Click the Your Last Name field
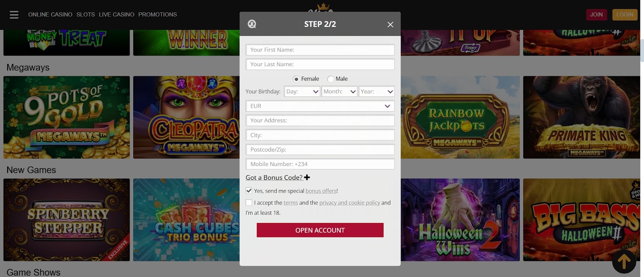Viewport: 644px width, 277px height. point(320,65)
